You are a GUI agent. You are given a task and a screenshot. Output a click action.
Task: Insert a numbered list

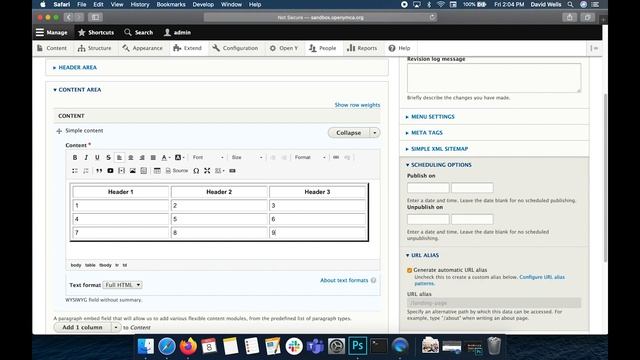86,171
